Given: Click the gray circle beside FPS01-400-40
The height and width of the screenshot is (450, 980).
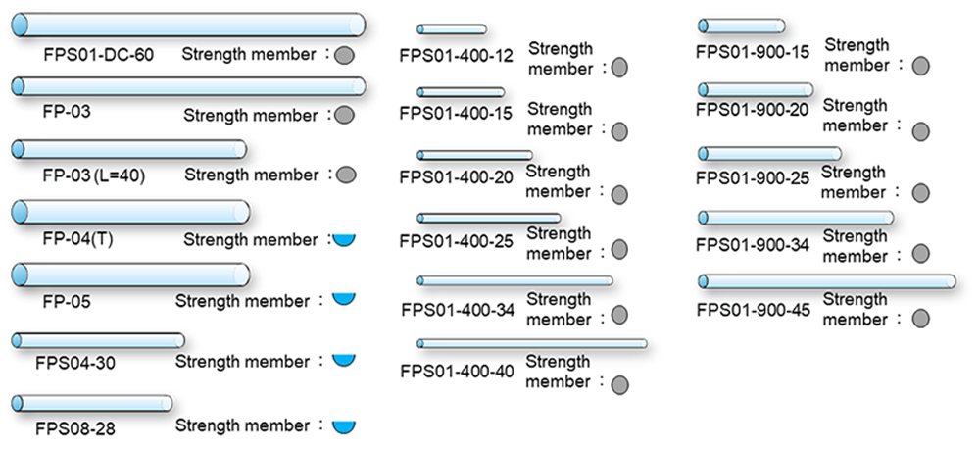Looking at the screenshot, I should [x=619, y=383].
